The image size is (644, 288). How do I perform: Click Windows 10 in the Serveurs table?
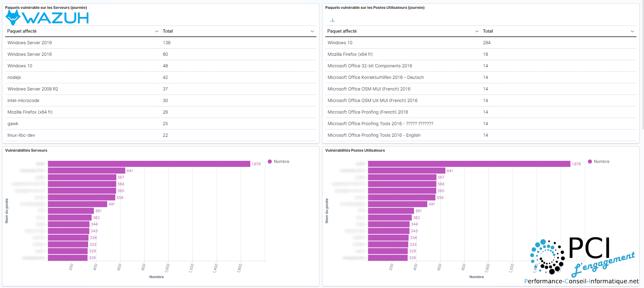[x=20, y=66]
